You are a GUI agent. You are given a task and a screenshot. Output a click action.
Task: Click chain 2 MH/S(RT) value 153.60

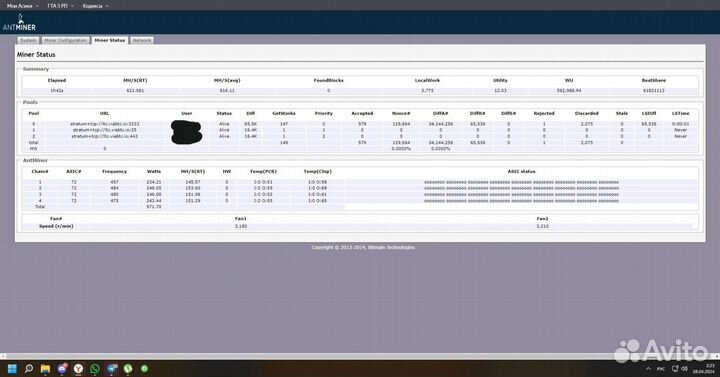click(192, 188)
